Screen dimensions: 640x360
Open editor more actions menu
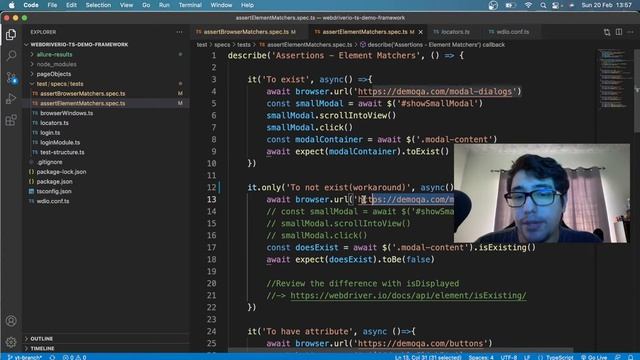tap(631, 32)
